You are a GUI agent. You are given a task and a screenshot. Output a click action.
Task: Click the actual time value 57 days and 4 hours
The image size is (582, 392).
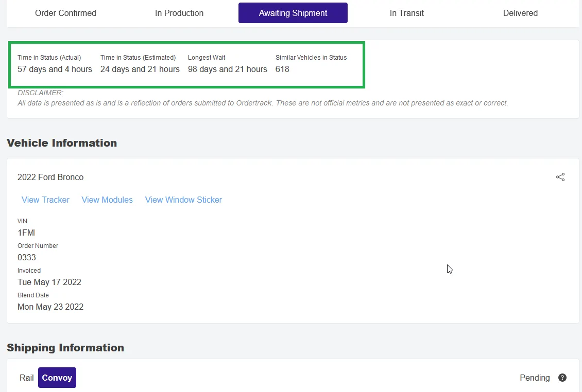pos(55,69)
